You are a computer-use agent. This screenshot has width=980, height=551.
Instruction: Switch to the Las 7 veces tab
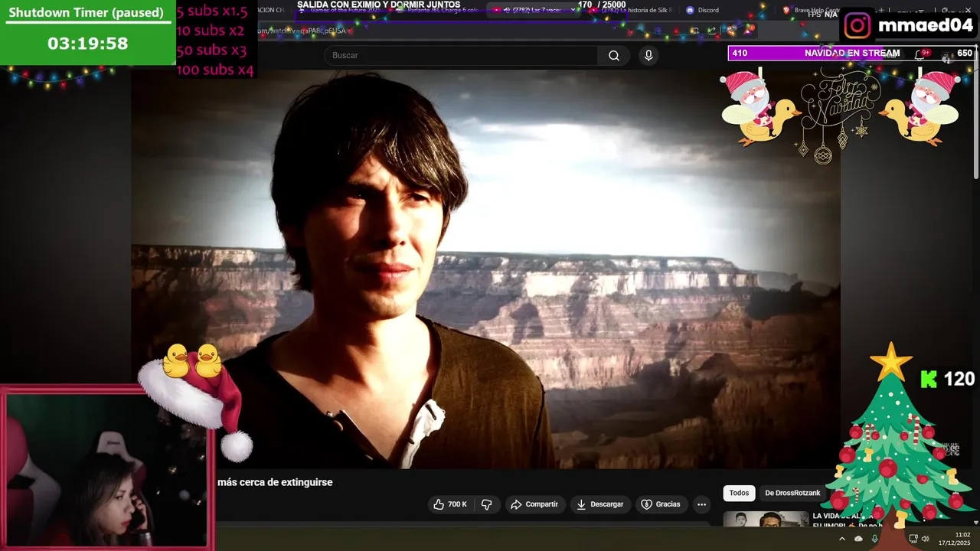[x=532, y=10]
